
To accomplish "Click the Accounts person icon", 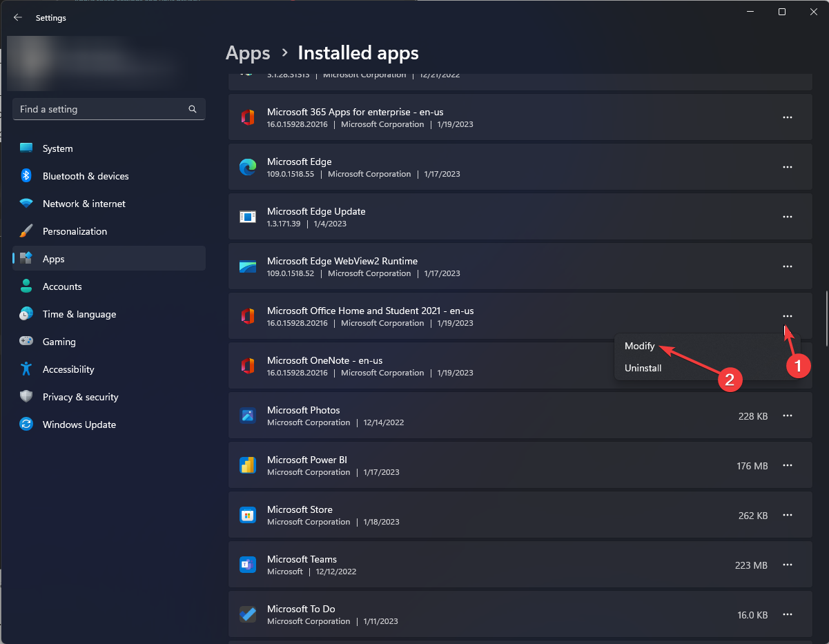I will (26, 286).
